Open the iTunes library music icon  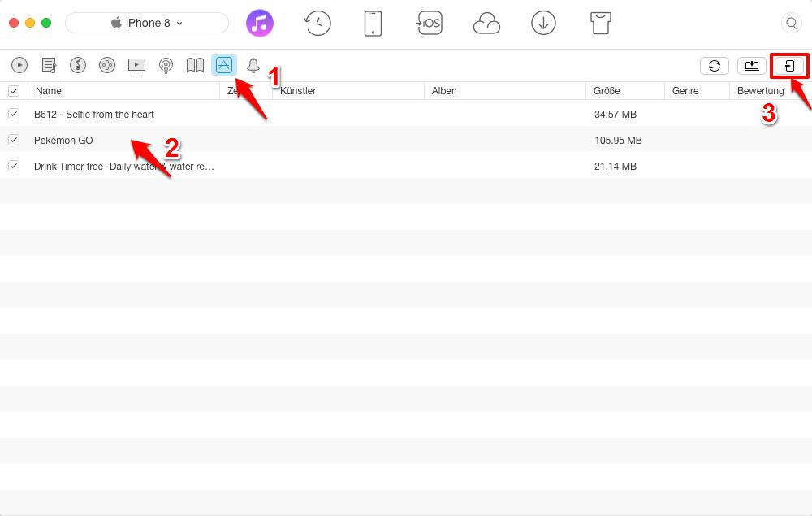click(260, 23)
